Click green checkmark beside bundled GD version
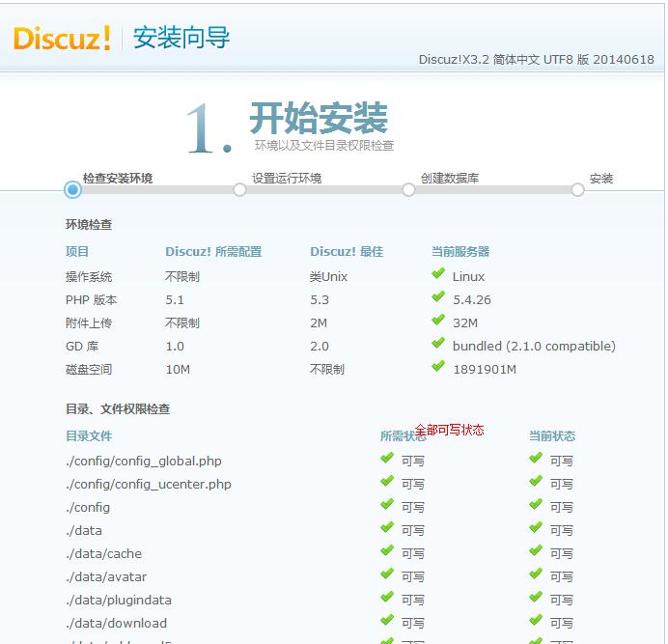 438,343
